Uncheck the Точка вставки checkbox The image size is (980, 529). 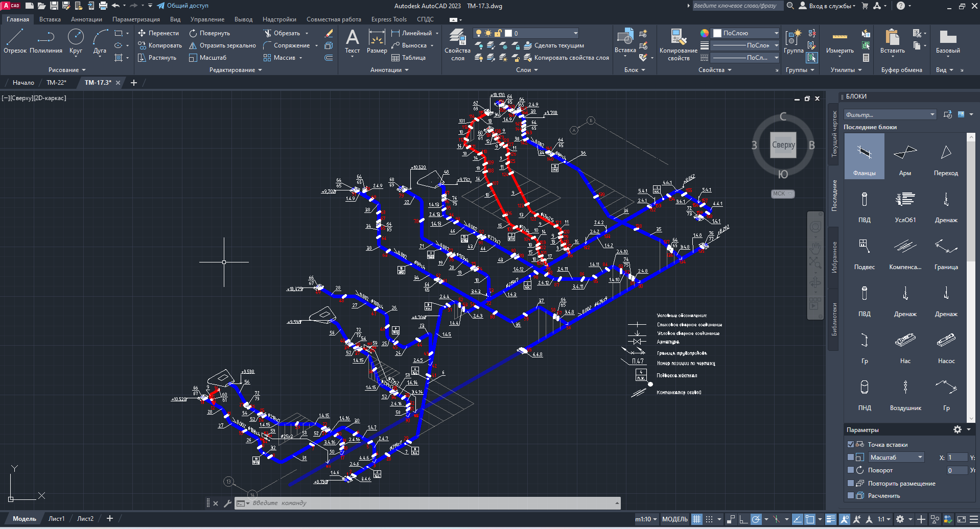pos(851,445)
